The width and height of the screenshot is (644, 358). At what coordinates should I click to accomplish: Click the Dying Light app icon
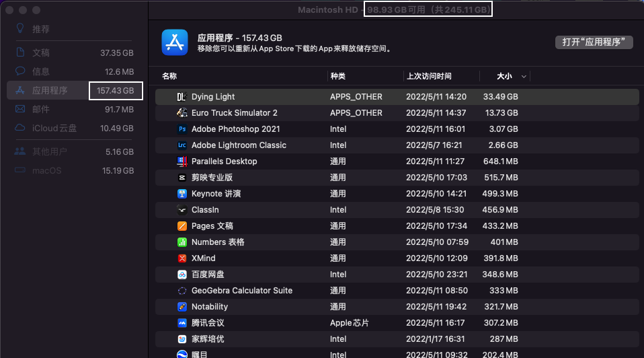point(182,97)
